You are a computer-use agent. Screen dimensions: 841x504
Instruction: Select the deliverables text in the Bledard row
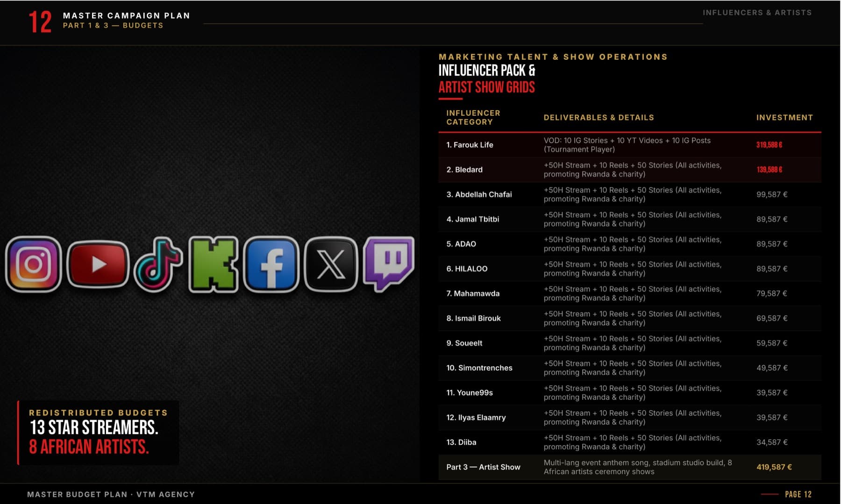(x=633, y=170)
